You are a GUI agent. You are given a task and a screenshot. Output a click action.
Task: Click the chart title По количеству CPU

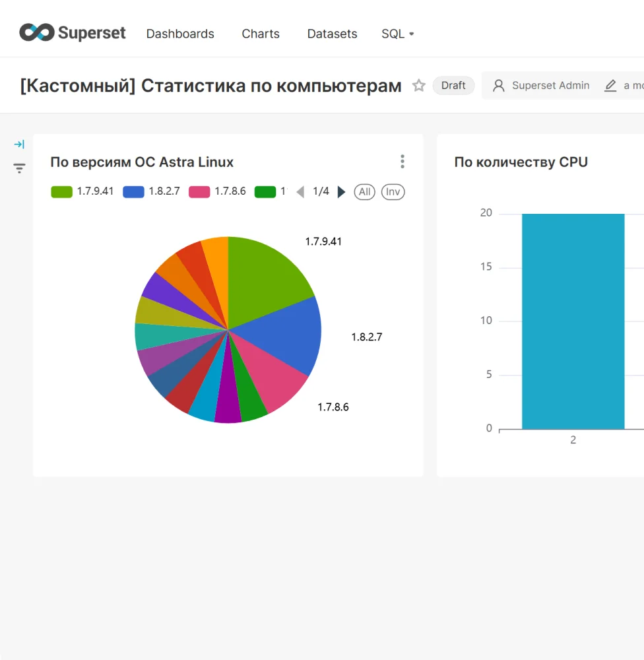point(521,162)
